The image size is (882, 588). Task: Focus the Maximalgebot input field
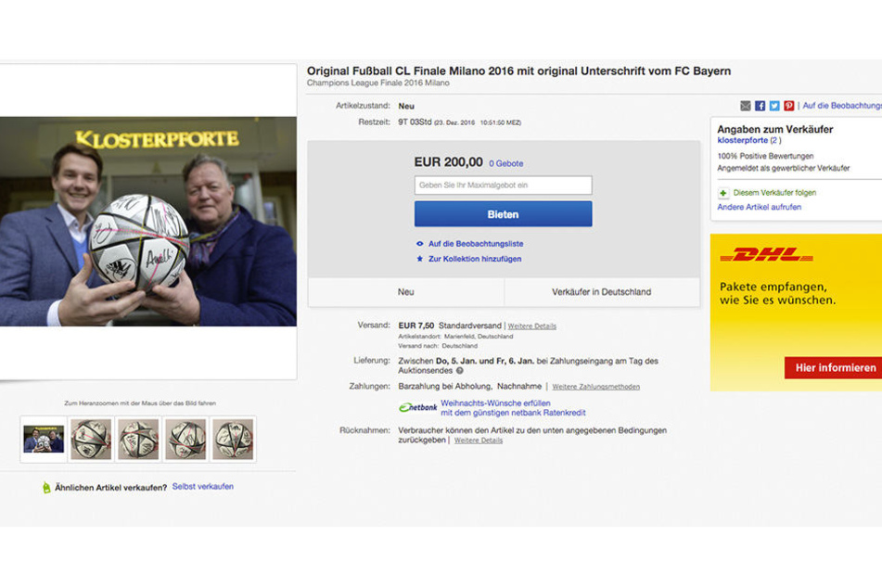tap(503, 185)
